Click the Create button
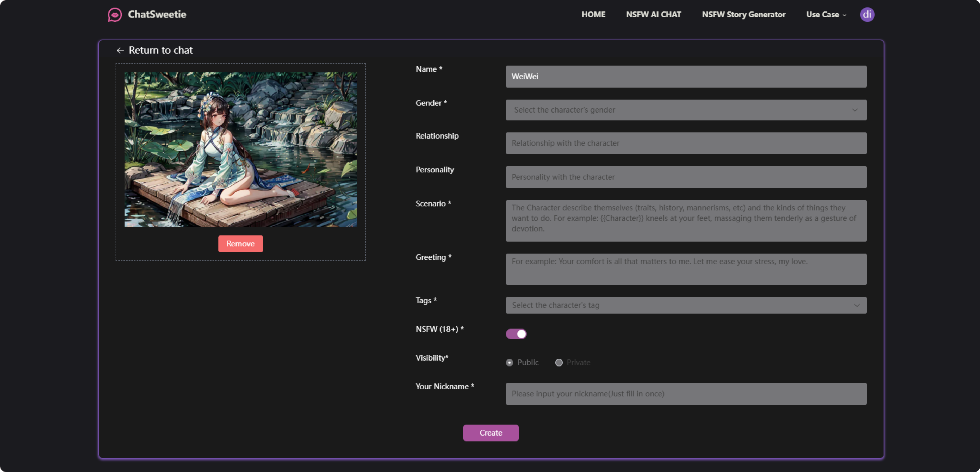The height and width of the screenshot is (472, 980). click(491, 432)
